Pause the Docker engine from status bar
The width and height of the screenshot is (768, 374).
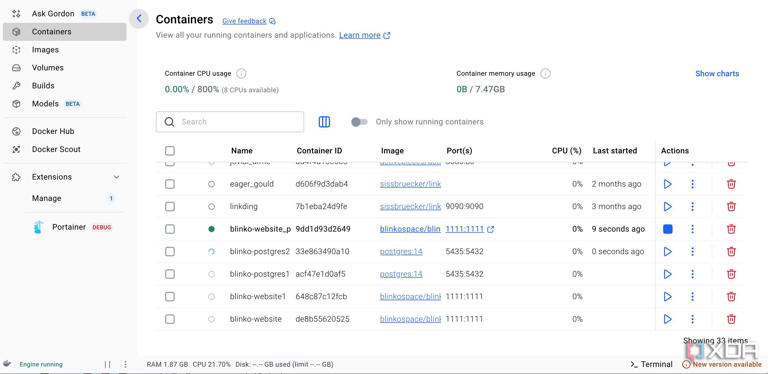[108, 364]
